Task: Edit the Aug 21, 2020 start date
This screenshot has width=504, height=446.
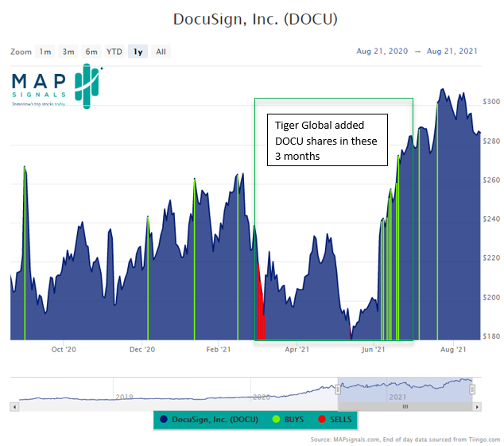Action: (382, 51)
